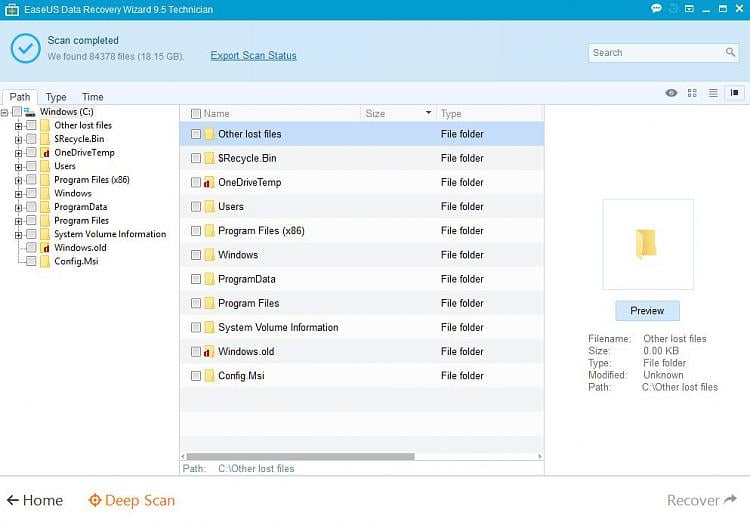Image resolution: width=750 pixels, height=525 pixels.
Task: Select Program Files in the tree
Action: point(81,220)
